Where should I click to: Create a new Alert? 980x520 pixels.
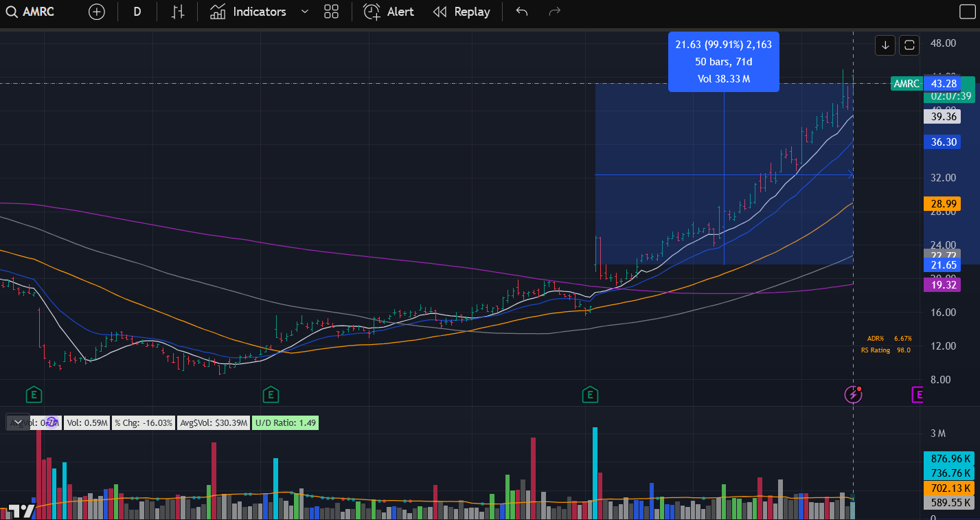(389, 12)
